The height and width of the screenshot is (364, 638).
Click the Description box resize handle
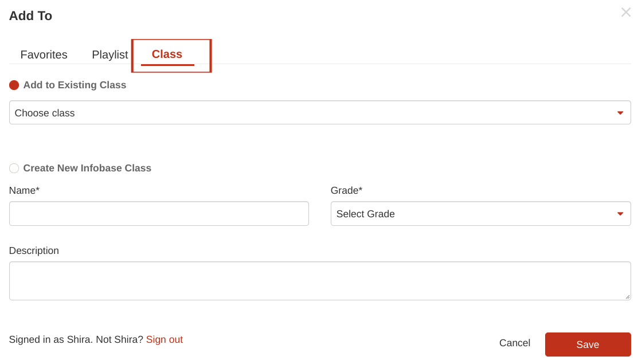pos(628,297)
